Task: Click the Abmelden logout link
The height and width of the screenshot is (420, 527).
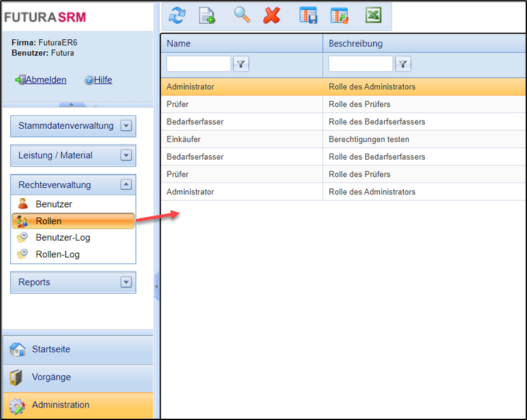Action: pyautogui.click(x=45, y=80)
